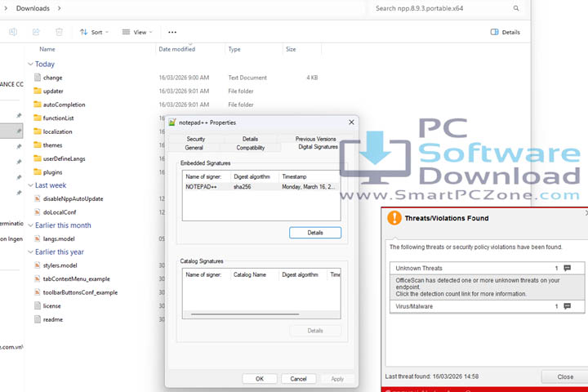Switch to the Security tab
The width and height of the screenshot is (588, 392).
[x=196, y=139]
